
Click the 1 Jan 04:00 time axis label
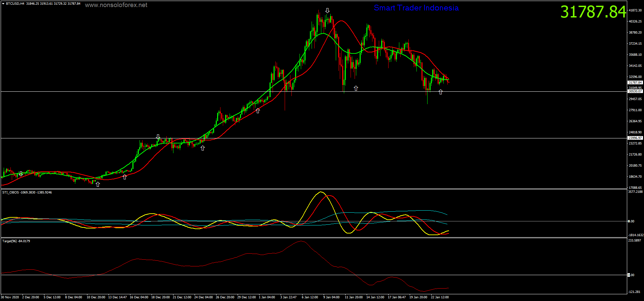click(267, 297)
